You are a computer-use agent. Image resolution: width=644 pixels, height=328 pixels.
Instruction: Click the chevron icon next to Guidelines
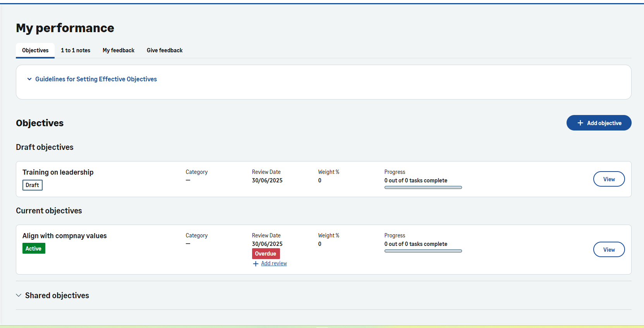(x=29, y=79)
